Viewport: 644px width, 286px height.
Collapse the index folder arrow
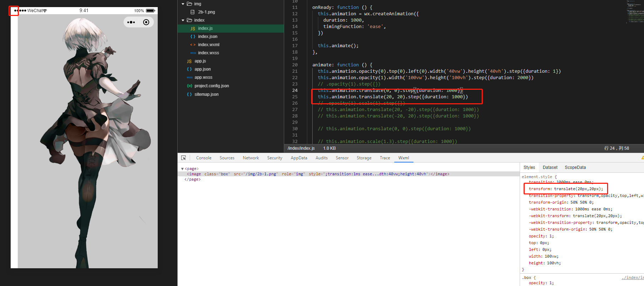point(183,20)
